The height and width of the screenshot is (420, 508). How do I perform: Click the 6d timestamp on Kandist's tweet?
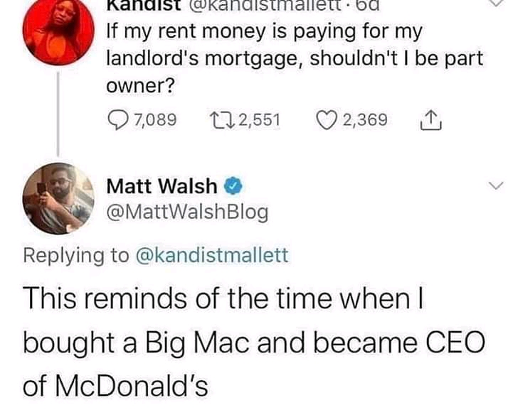[367, 5]
